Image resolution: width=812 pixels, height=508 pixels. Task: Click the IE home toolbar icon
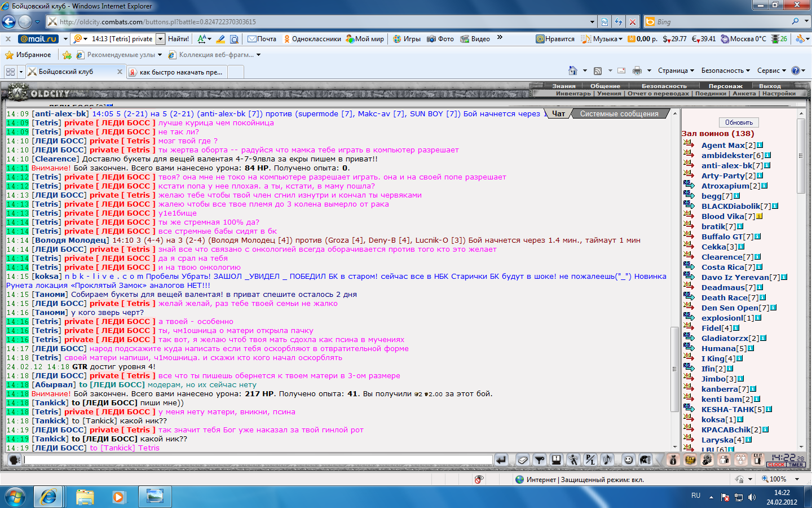(573, 71)
